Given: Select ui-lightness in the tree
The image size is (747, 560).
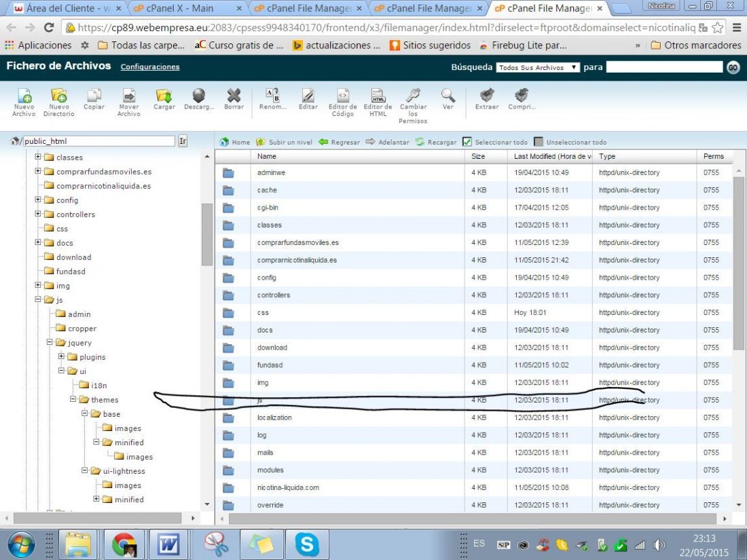Looking at the screenshot, I should coord(124,471).
